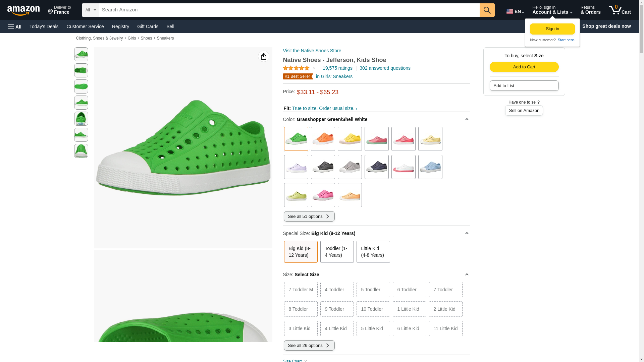This screenshot has width=644, height=362.
Task: Open Gift Cards nav item
Action: pyautogui.click(x=148, y=26)
